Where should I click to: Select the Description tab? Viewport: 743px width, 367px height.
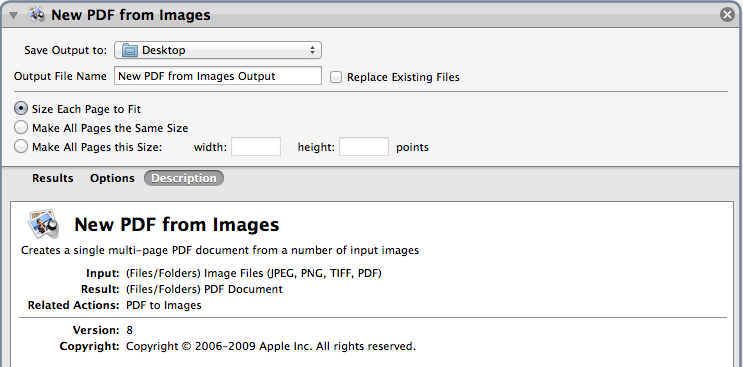tap(184, 179)
